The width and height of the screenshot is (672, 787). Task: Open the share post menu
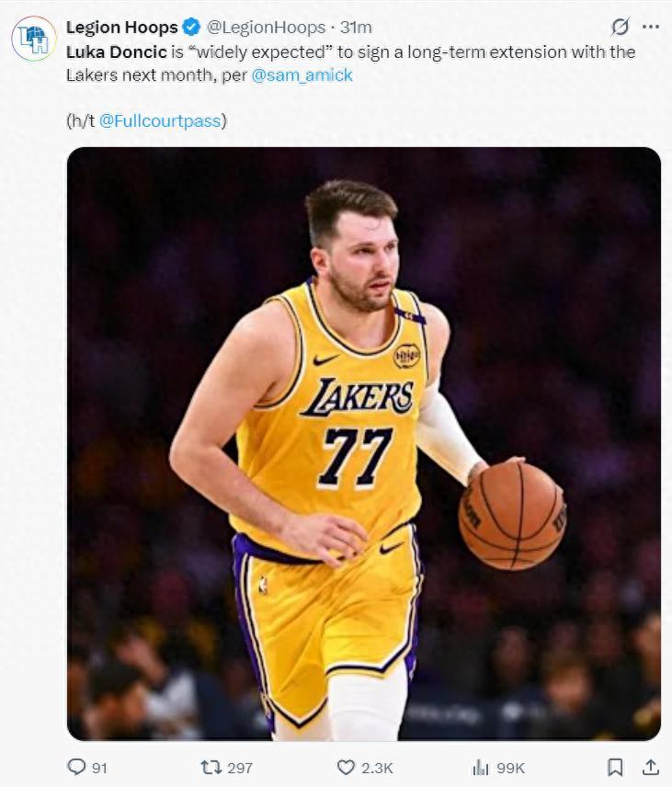tap(650, 767)
